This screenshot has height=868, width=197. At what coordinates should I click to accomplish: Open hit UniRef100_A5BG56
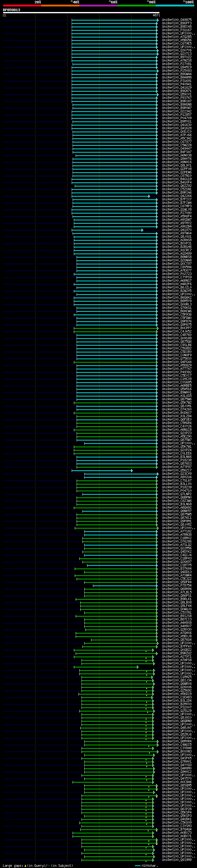177,40
